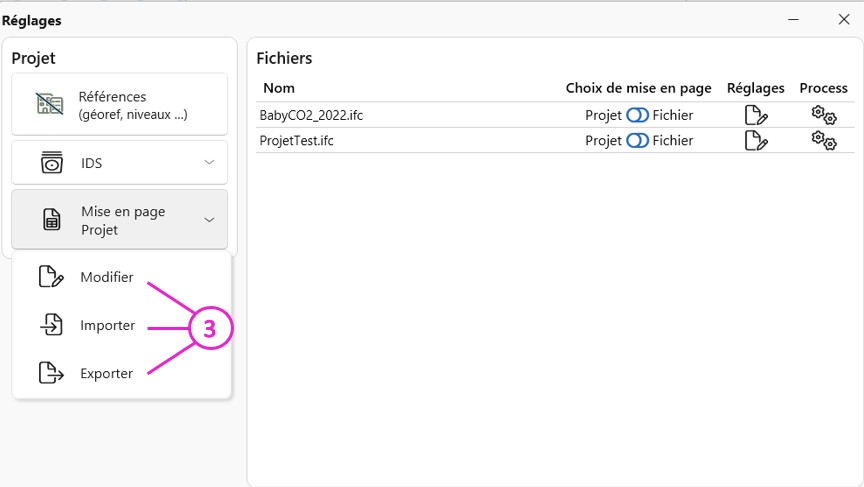Click the Importer arrow icon
Screen dimensions: 864x487
point(50,325)
